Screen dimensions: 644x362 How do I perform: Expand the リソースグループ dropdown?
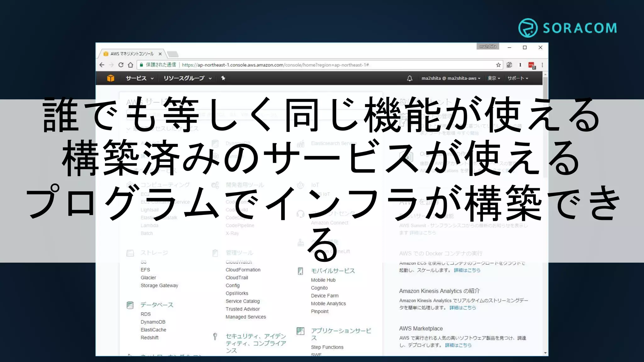pyautogui.click(x=188, y=78)
